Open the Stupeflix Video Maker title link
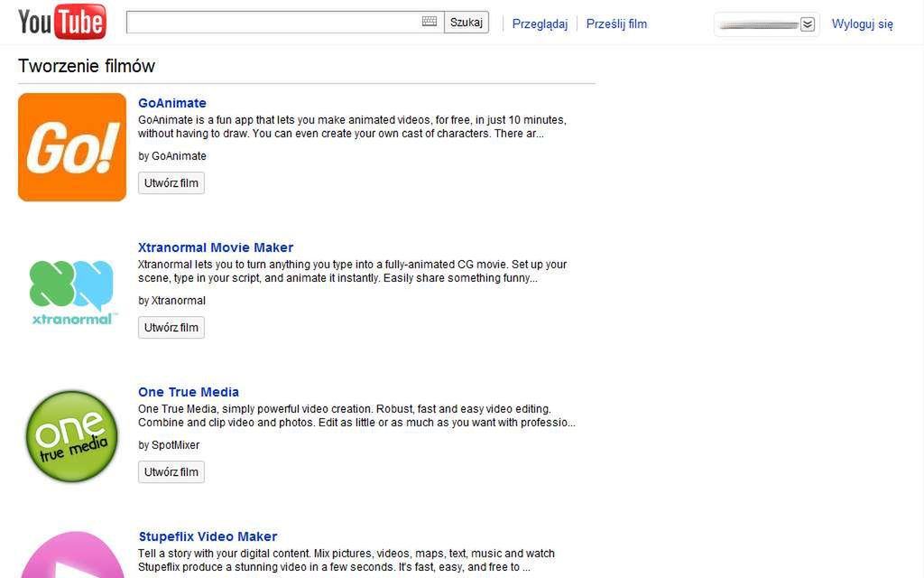 pyautogui.click(x=208, y=536)
